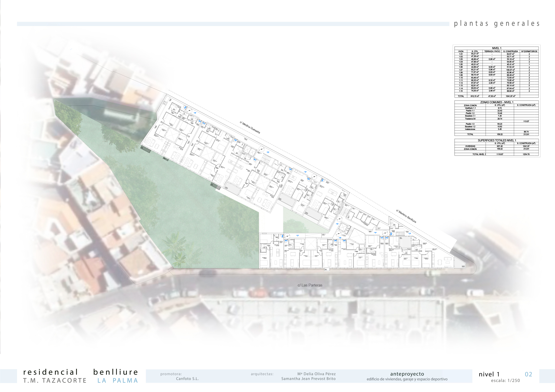This screenshot has height=392, width=555.
Task: Select the 'TOTAL NIVEL 1' row label
Action: coord(479,154)
